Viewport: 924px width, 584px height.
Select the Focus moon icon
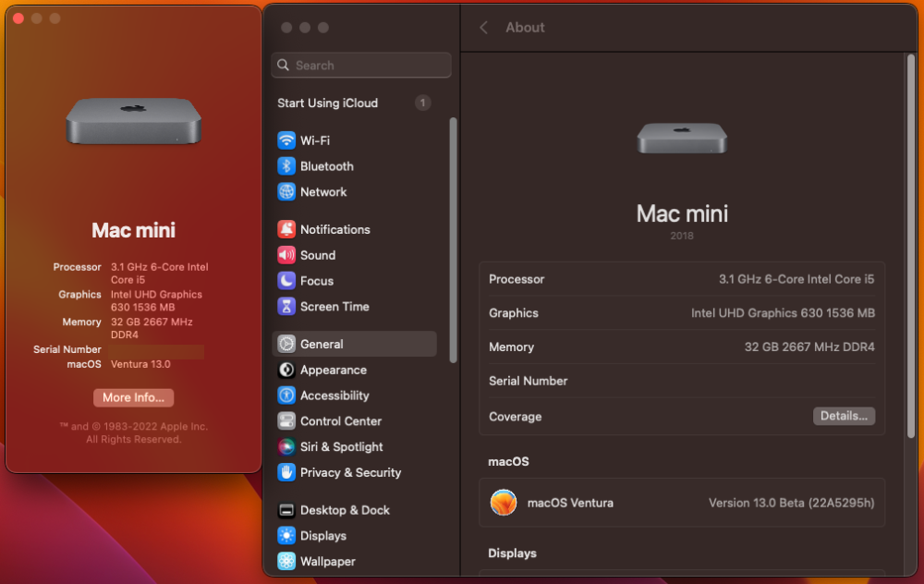[x=286, y=281]
